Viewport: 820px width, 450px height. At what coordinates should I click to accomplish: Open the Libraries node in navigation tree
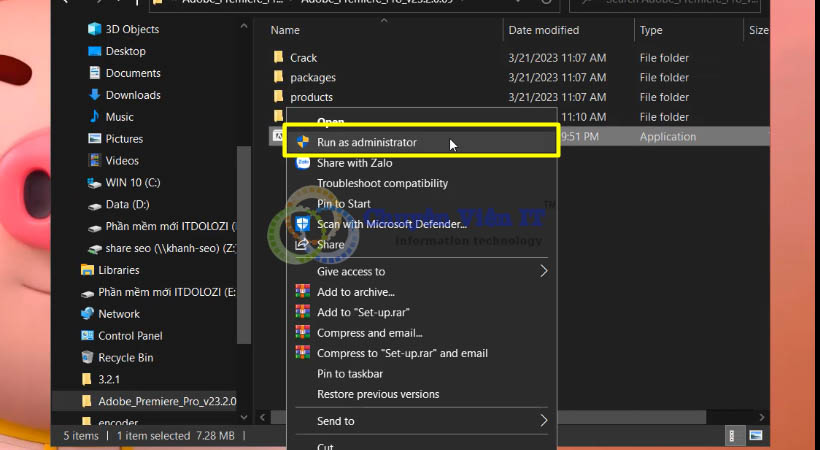click(x=119, y=270)
